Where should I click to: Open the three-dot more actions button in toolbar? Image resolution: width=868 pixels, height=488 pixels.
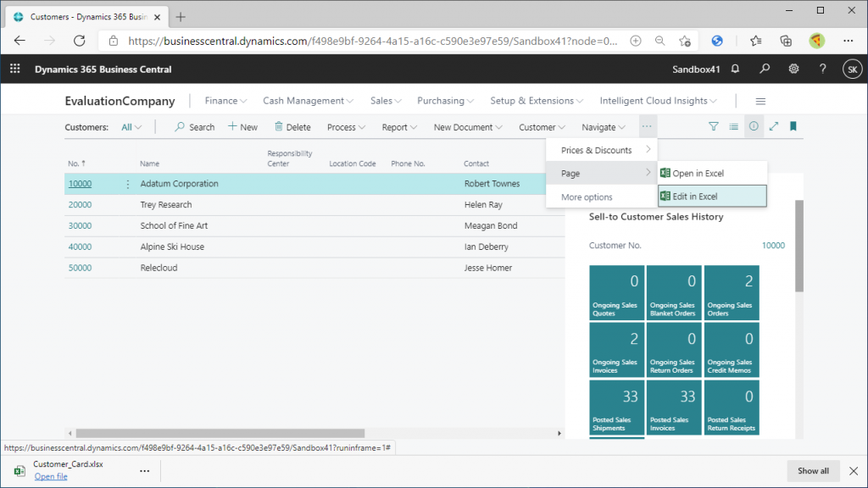click(x=647, y=127)
